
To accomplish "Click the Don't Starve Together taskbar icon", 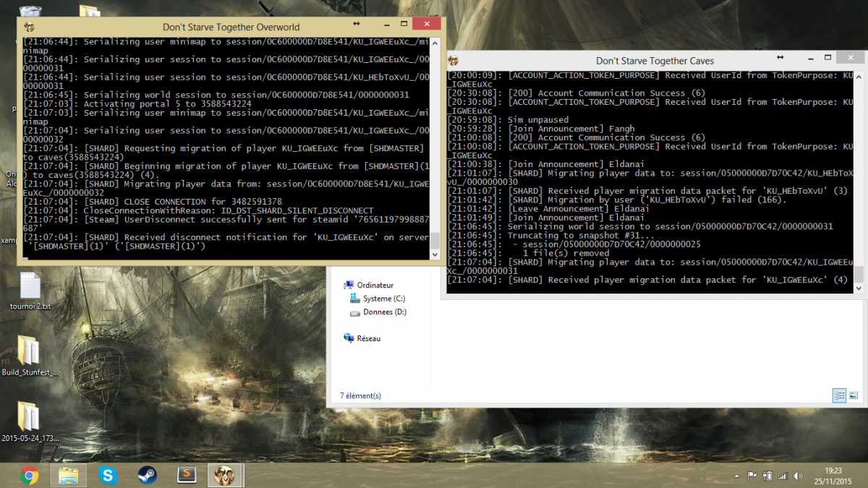I will click(226, 475).
